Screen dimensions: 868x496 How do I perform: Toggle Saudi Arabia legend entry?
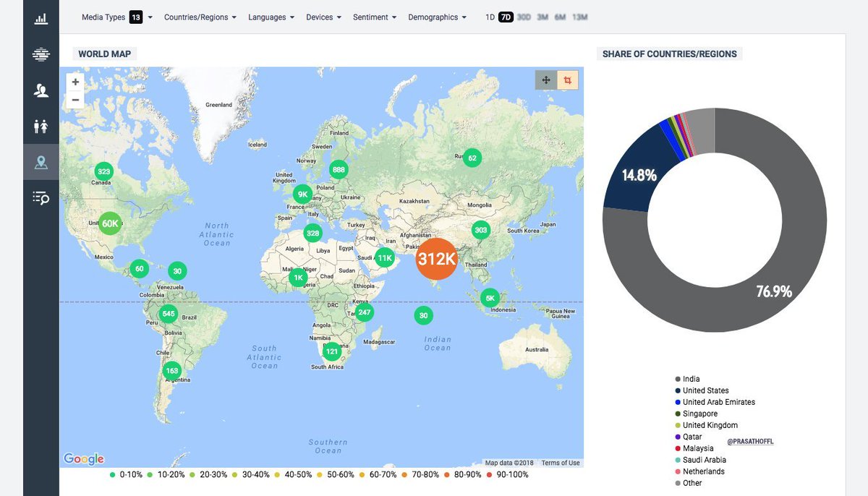tap(700, 460)
